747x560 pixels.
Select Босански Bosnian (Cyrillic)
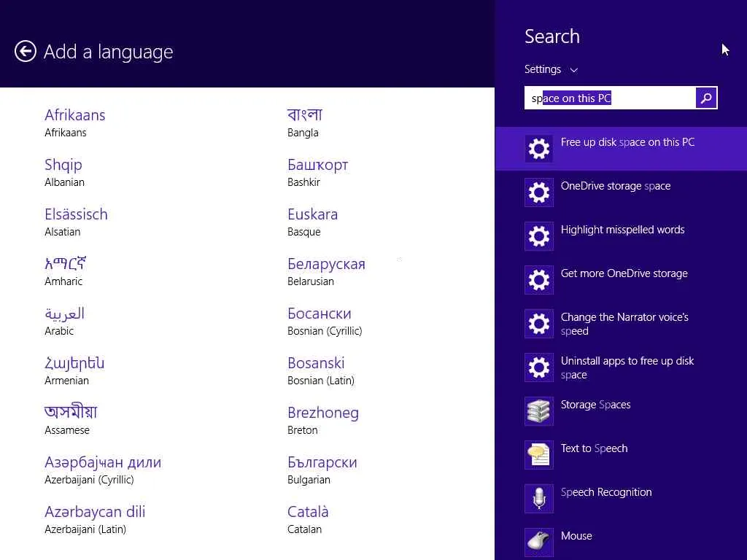point(325,321)
